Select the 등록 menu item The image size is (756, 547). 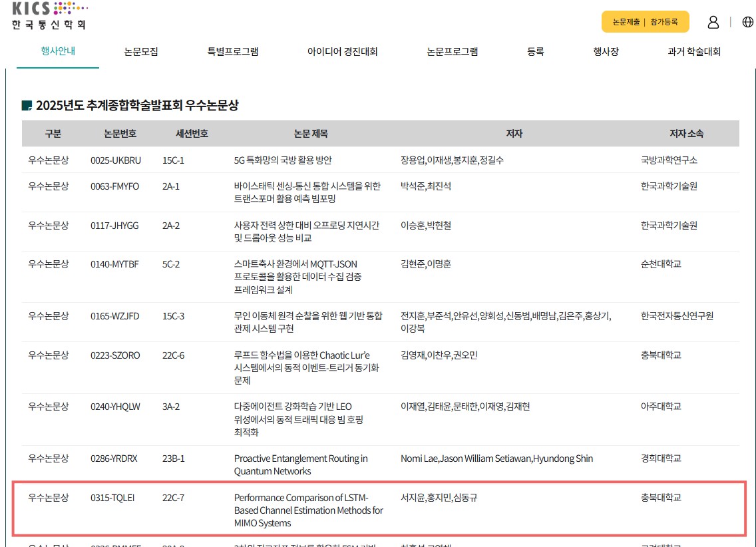[x=535, y=51]
